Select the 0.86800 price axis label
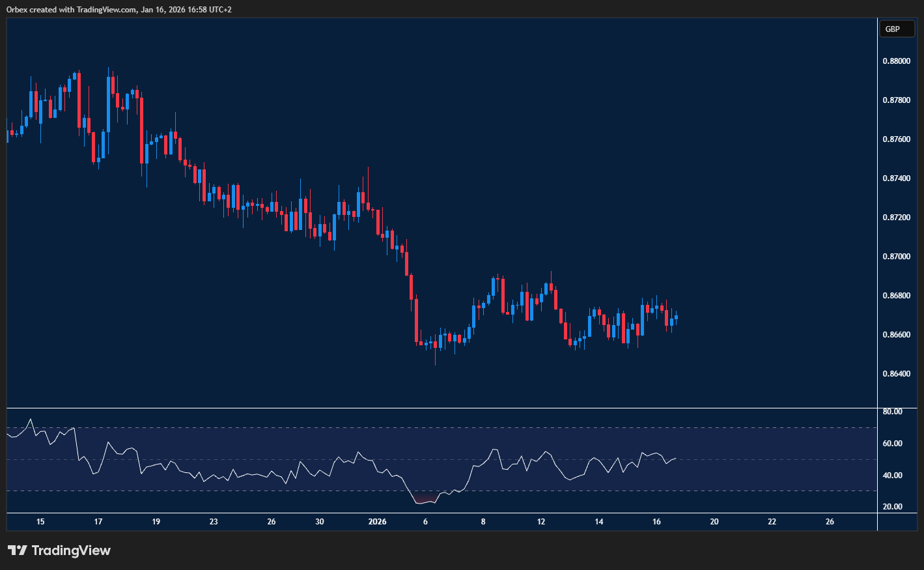The height and width of the screenshot is (570, 924). 896,296
